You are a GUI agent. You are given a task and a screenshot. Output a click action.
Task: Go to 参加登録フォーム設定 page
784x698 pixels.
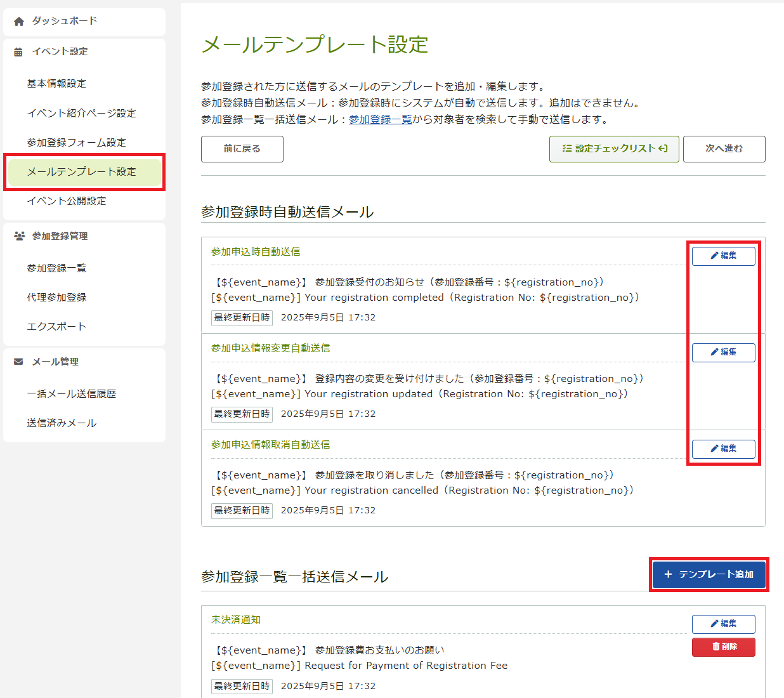tap(76, 142)
